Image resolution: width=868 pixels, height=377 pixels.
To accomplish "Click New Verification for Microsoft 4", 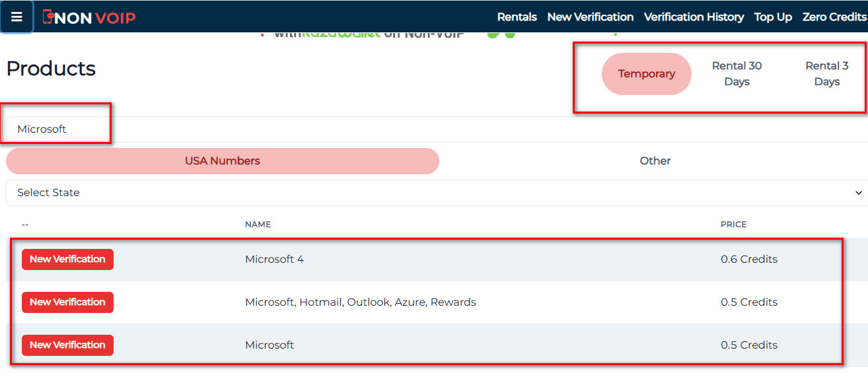I will pos(67,259).
